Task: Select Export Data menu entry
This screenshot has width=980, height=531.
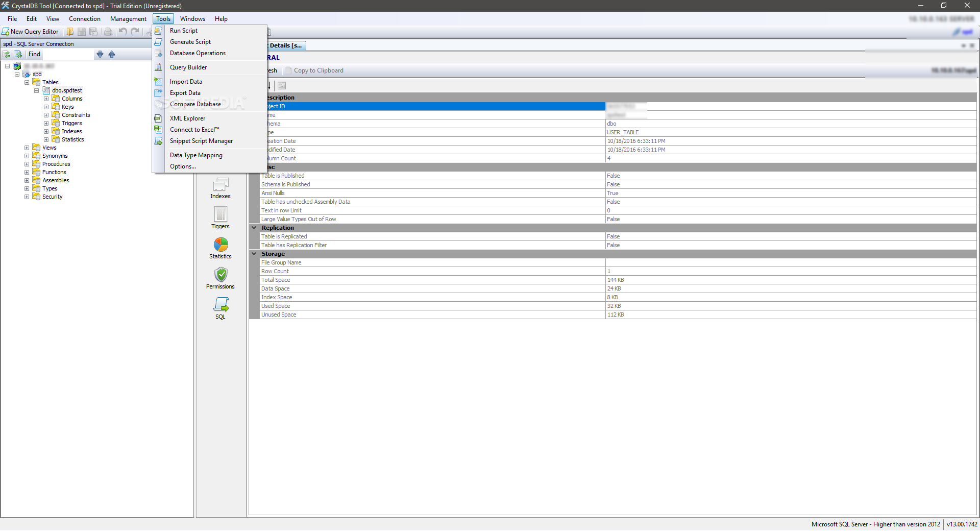Action: click(210, 93)
